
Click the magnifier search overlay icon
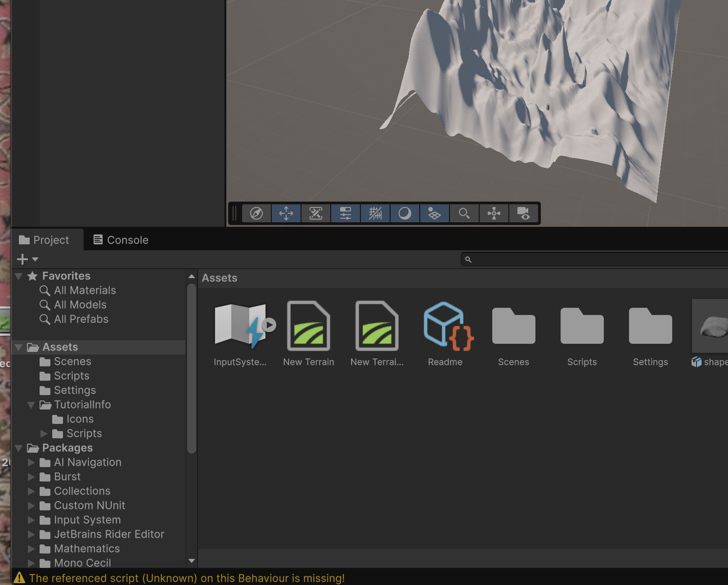tap(464, 213)
